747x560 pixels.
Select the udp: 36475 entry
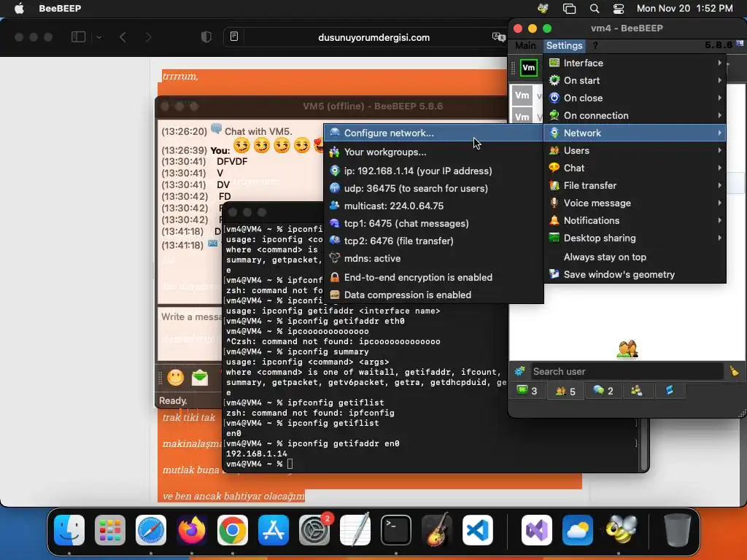(433, 188)
